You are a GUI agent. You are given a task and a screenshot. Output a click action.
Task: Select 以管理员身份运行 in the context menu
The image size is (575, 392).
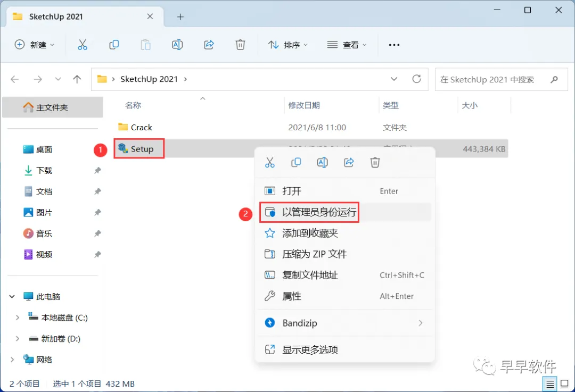click(x=344, y=212)
